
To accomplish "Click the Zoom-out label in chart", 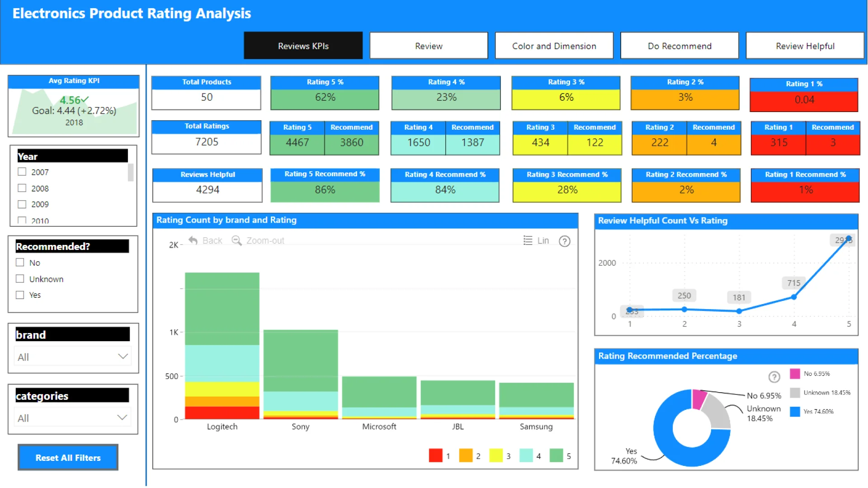I will pyautogui.click(x=265, y=240).
